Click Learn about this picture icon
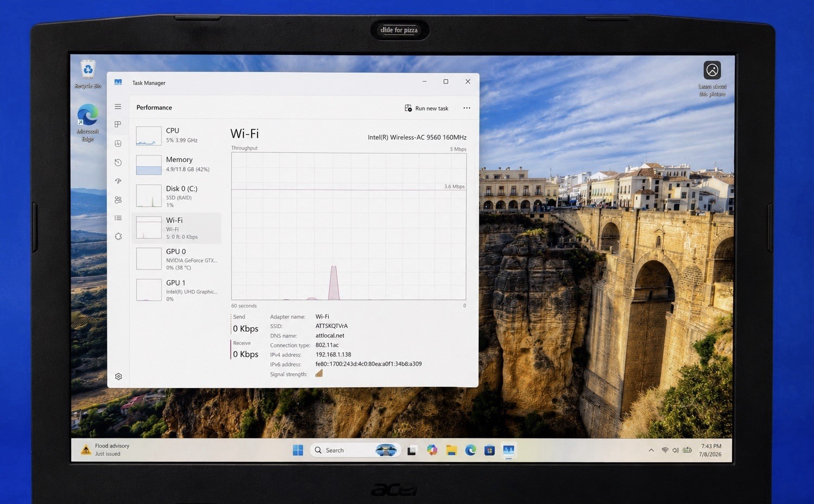This screenshot has height=504, width=814. (712, 79)
